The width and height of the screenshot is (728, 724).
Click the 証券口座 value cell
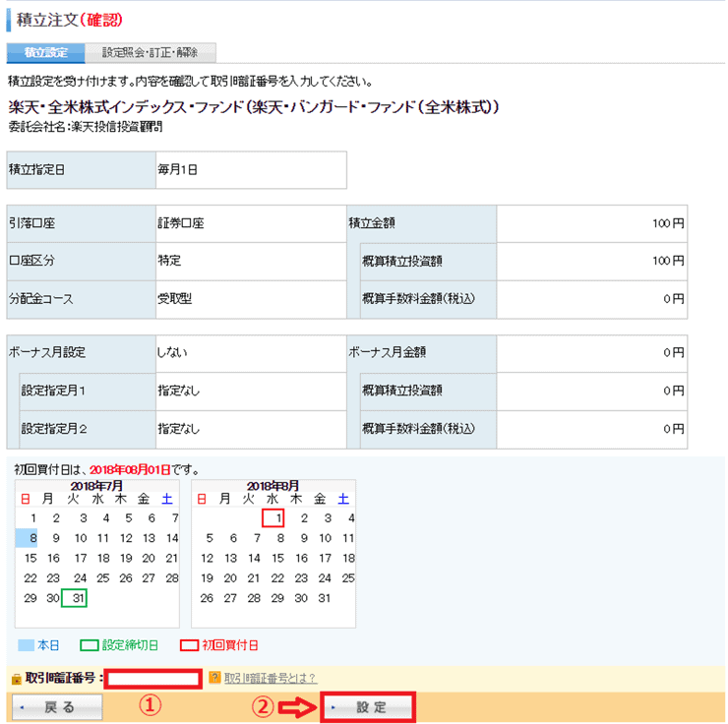pyautogui.click(x=251, y=223)
